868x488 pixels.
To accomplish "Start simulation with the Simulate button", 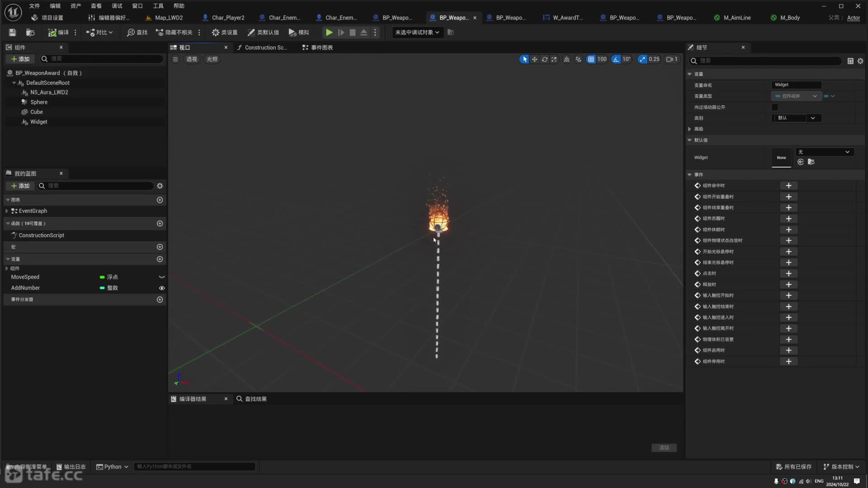I will [299, 33].
